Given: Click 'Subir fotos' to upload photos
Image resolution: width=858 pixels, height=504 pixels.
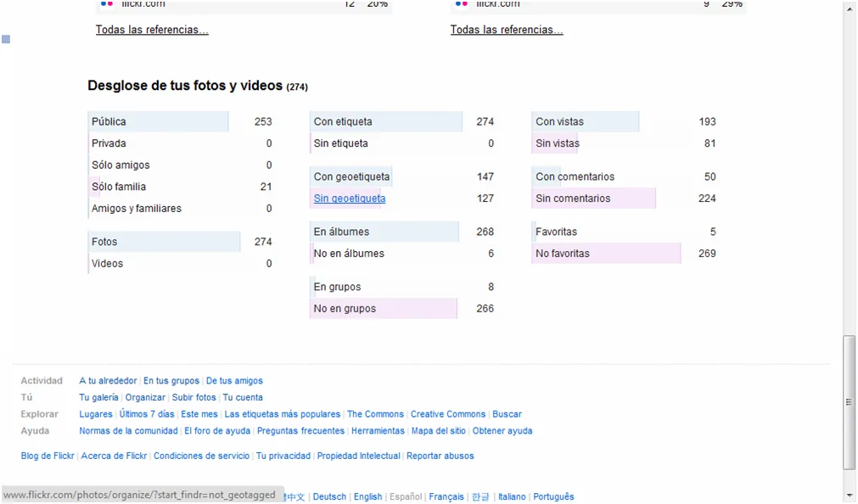Looking at the screenshot, I should tap(193, 397).
